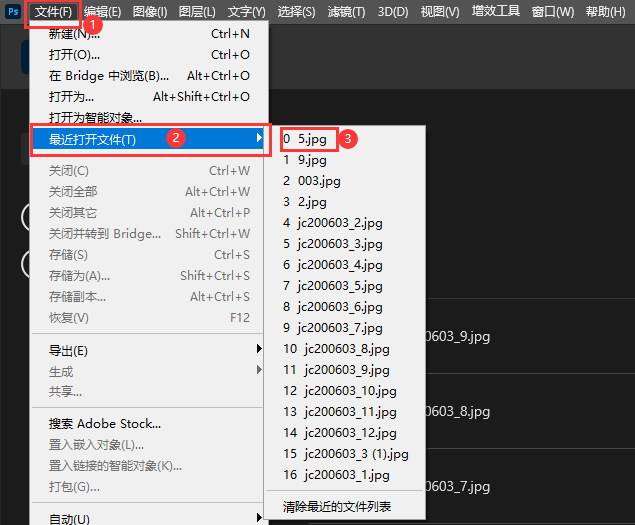This screenshot has width=635, height=525.
Task: Open recent file jc200603_11.jpg
Action: click(x=345, y=412)
